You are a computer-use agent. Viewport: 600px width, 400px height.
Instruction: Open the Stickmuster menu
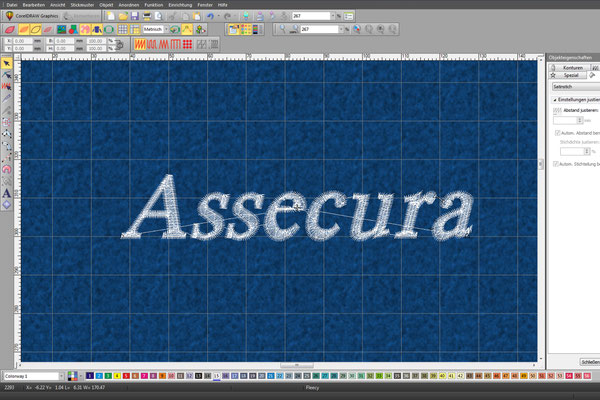click(82, 5)
